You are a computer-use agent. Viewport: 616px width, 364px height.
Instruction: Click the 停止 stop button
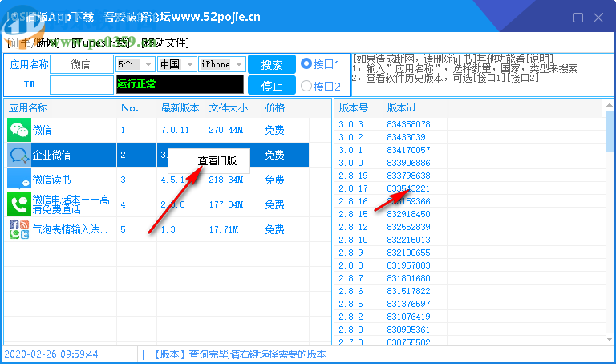tap(272, 85)
